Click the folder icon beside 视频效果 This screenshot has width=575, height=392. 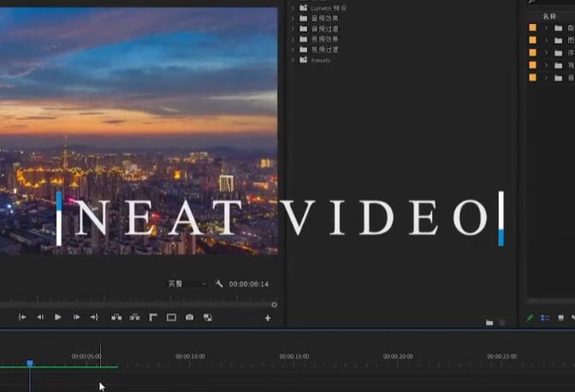tap(303, 39)
